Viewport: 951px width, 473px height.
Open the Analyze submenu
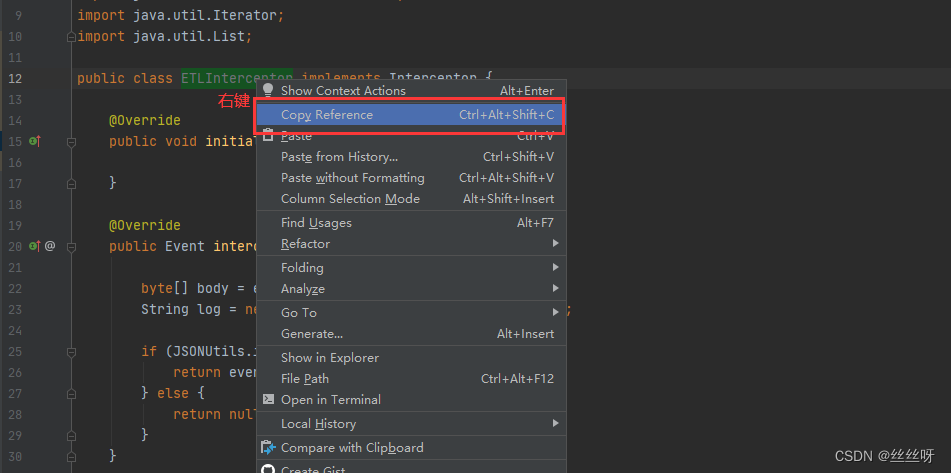(x=411, y=289)
